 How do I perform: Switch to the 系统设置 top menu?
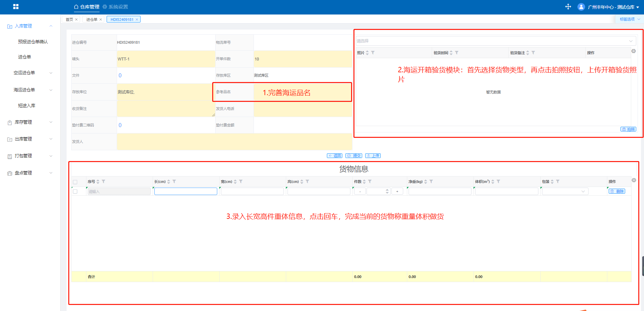point(115,7)
